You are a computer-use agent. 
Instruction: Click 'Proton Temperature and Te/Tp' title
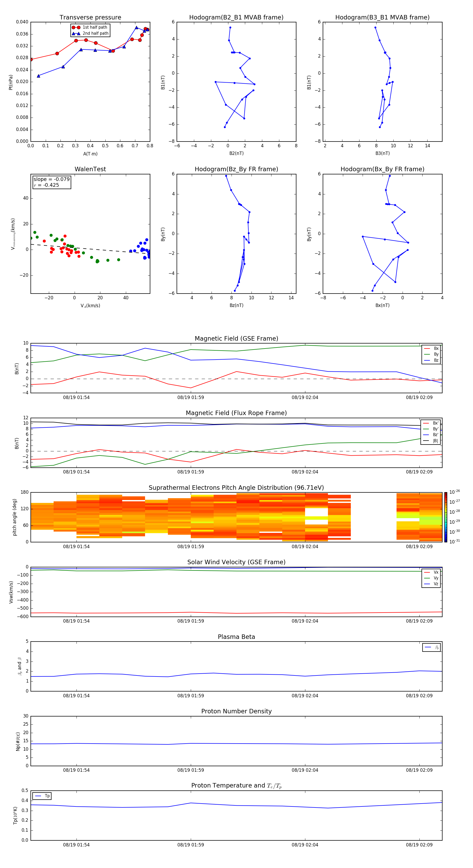tap(236, 786)
